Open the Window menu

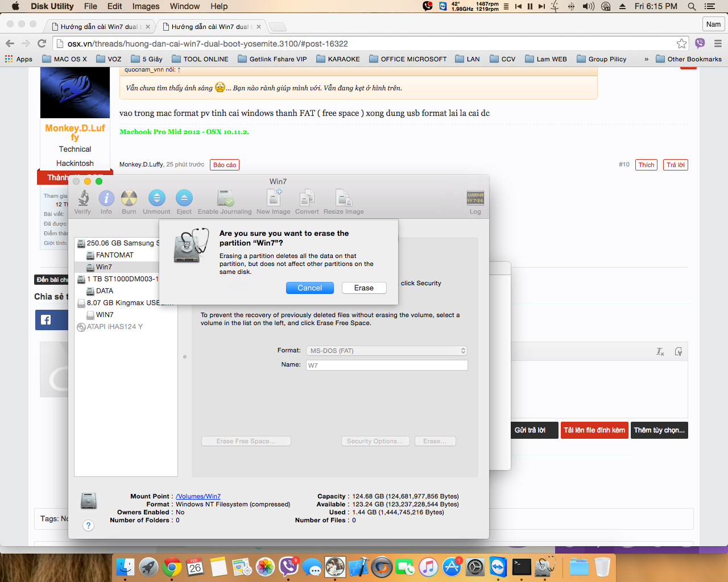184,6
